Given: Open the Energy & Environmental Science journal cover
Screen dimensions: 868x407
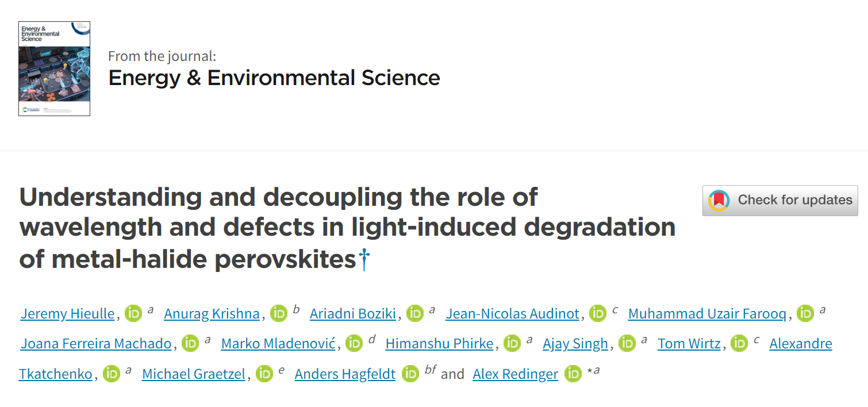Looking at the screenshot, I should tap(54, 68).
